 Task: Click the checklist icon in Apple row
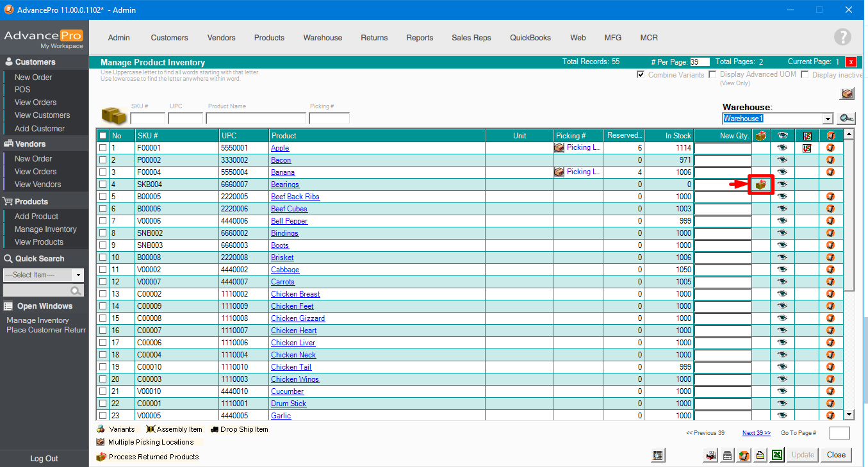pos(807,148)
